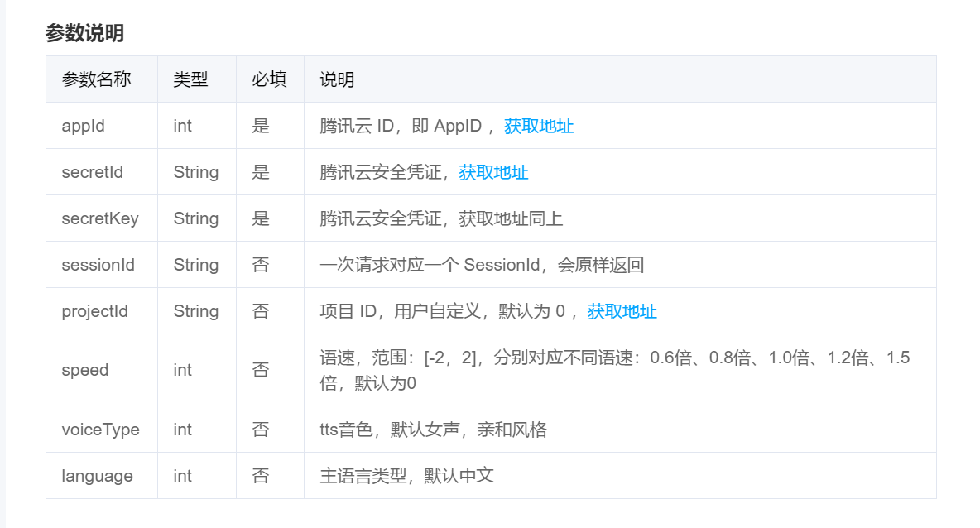Click the String type in secretId row
The height and width of the screenshot is (528, 980).
point(196,172)
